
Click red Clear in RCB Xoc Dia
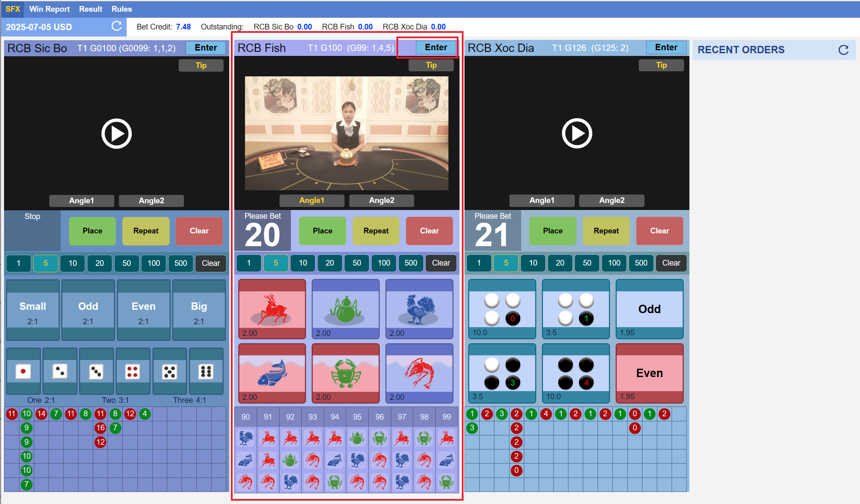tap(659, 231)
